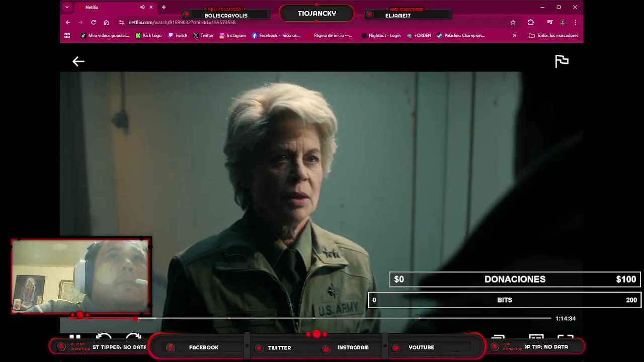Viewport: 644px width, 362px height.
Task: Open the Twitter bookmark in bookmarks bar
Action: tap(203, 36)
